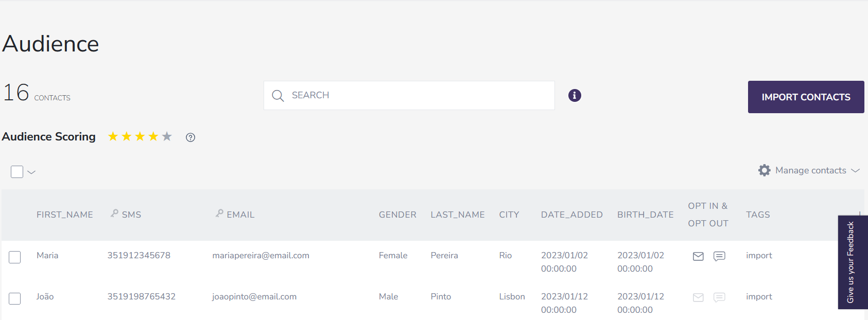Select the checkbox for Maria's row
The image size is (868, 320).
(x=15, y=257)
